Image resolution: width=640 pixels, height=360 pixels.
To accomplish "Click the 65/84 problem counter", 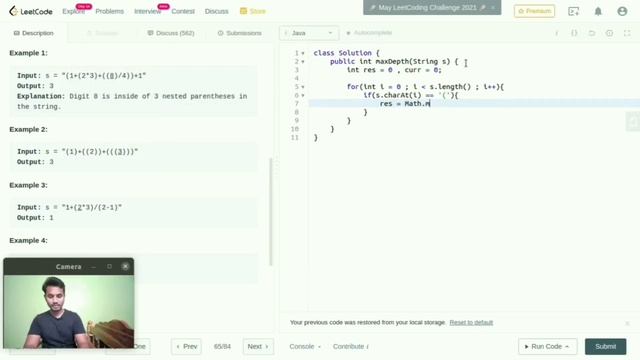I will pyautogui.click(x=222, y=347).
